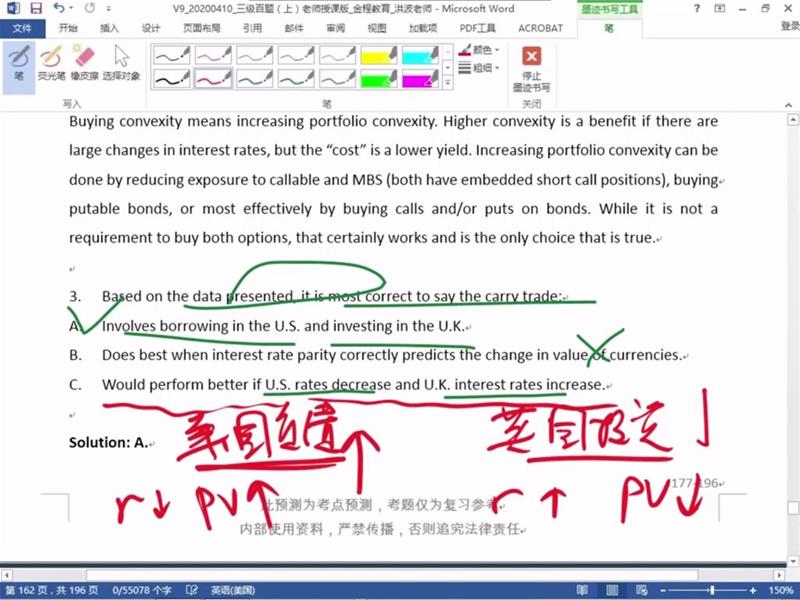Viewport: 800px width, 600px height.
Task: Open the pen Thickness (粗细) dropdown
Action: pos(479,67)
